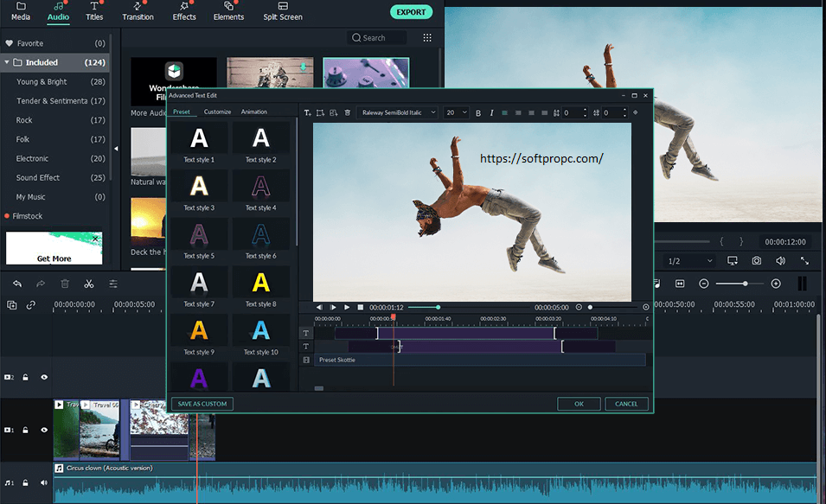Take a snapshot with the camera icon

[x=757, y=261]
